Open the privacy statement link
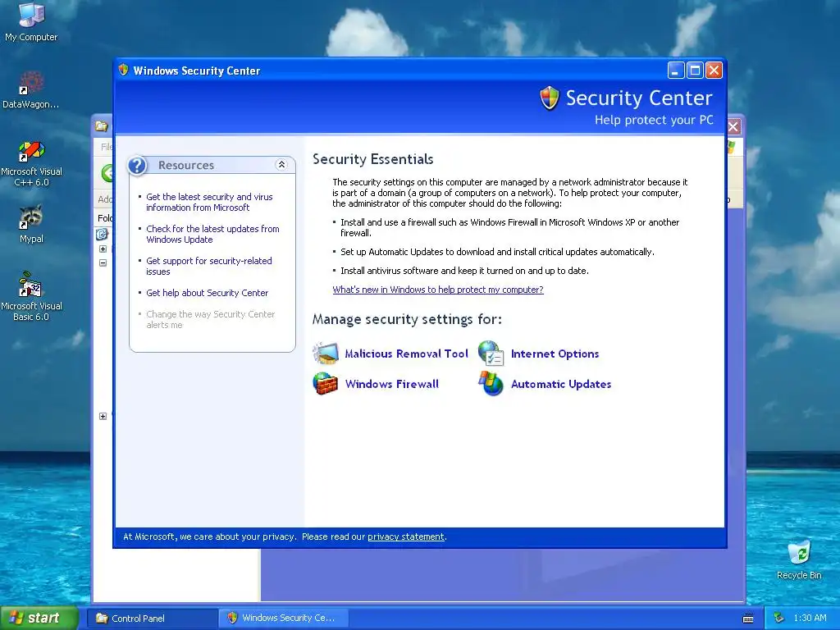The image size is (840, 630). tap(405, 536)
